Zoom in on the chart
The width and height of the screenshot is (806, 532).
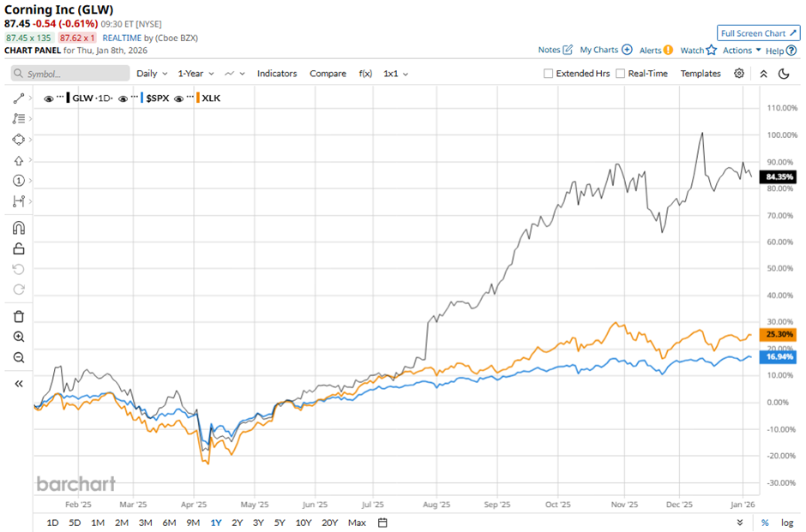19,337
